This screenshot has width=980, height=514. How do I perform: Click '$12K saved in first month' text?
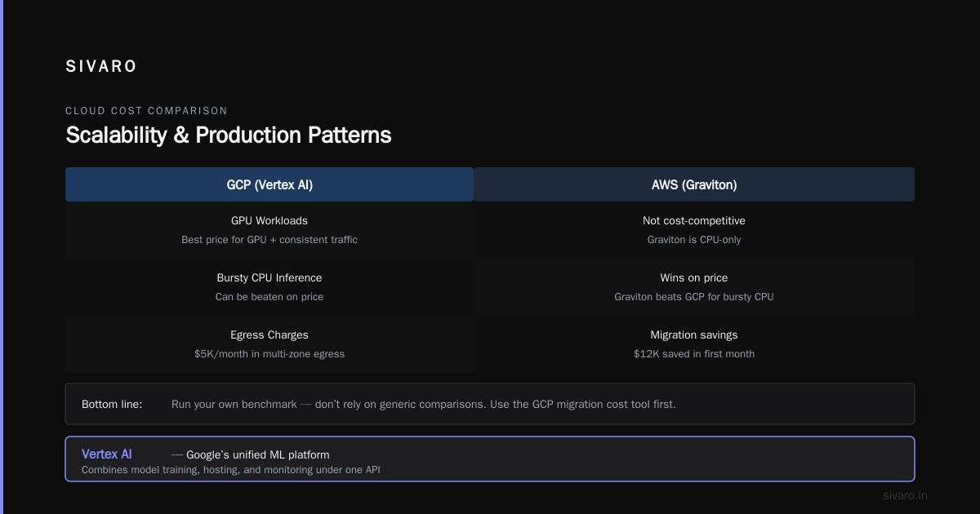click(x=694, y=354)
